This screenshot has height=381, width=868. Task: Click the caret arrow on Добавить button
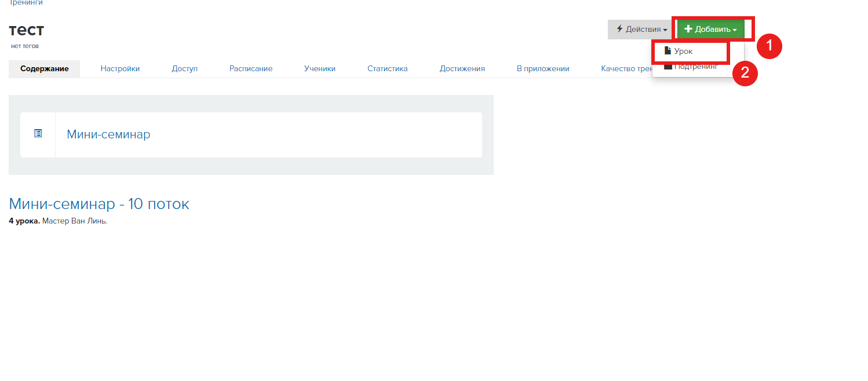point(734,30)
